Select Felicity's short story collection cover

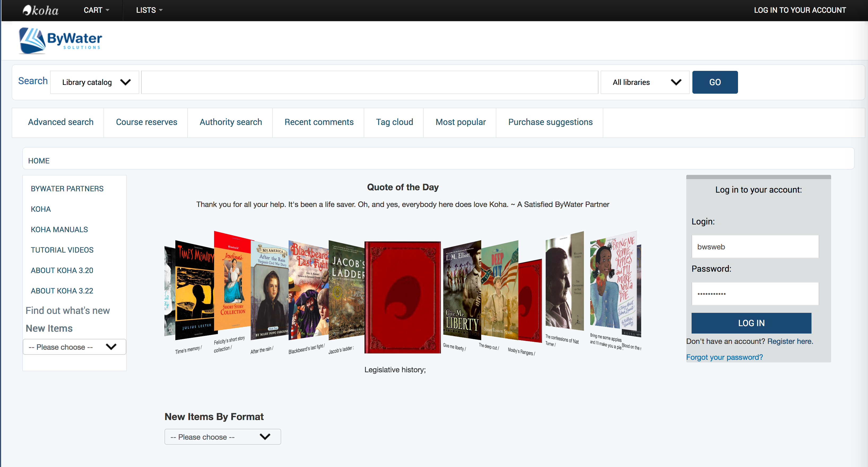(232, 281)
